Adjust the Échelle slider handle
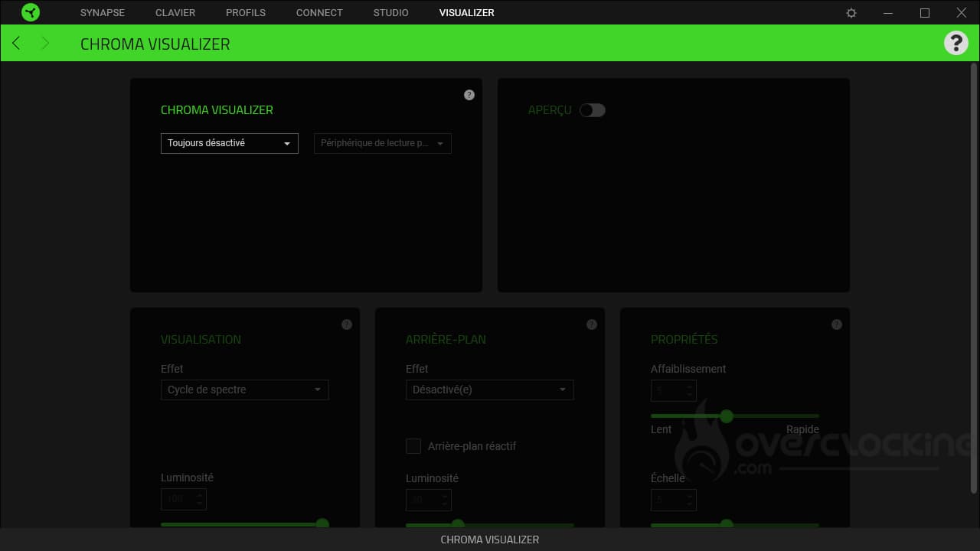The width and height of the screenshot is (980, 551). point(727,523)
